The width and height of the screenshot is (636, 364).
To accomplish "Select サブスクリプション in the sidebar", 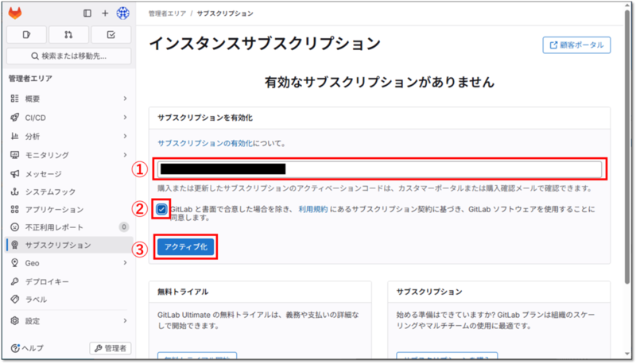I will coord(69,246).
